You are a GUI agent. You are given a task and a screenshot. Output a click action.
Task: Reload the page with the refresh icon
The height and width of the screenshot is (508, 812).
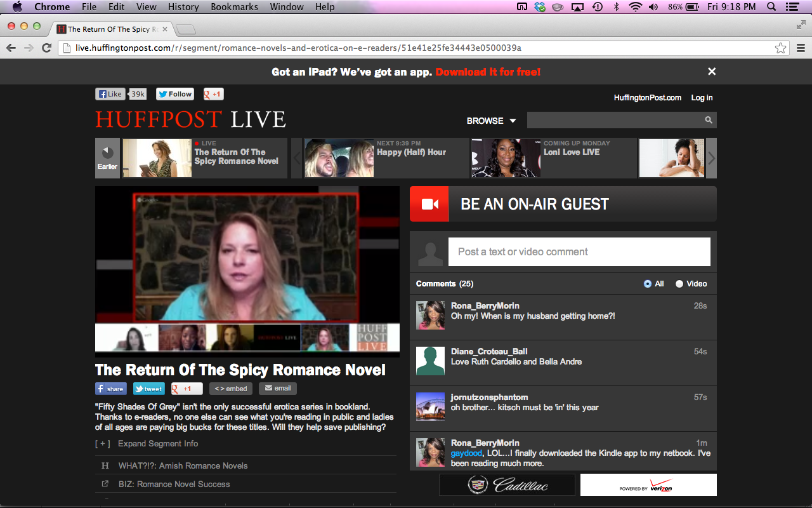click(x=46, y=48)
